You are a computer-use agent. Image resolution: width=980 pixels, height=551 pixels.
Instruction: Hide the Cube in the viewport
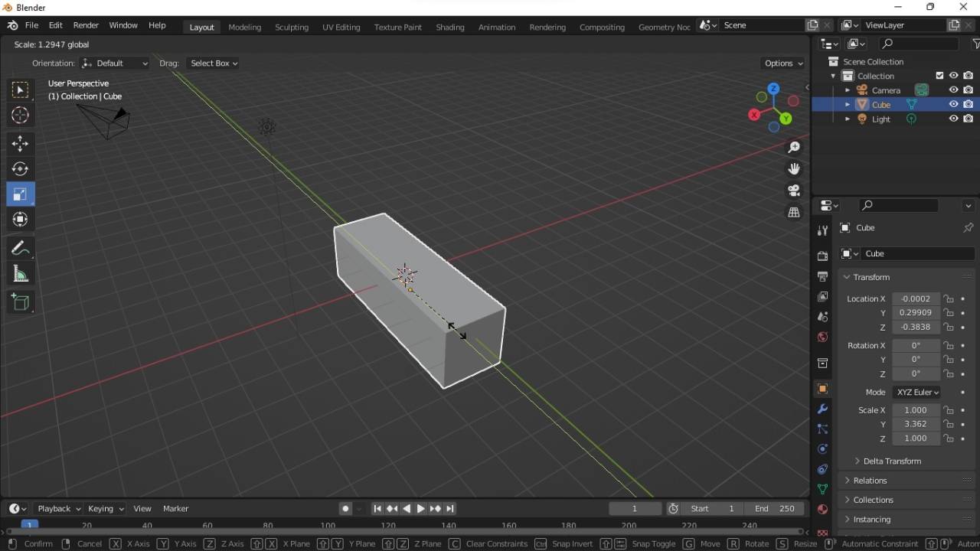pyautogui.click(x=954, y=105)
